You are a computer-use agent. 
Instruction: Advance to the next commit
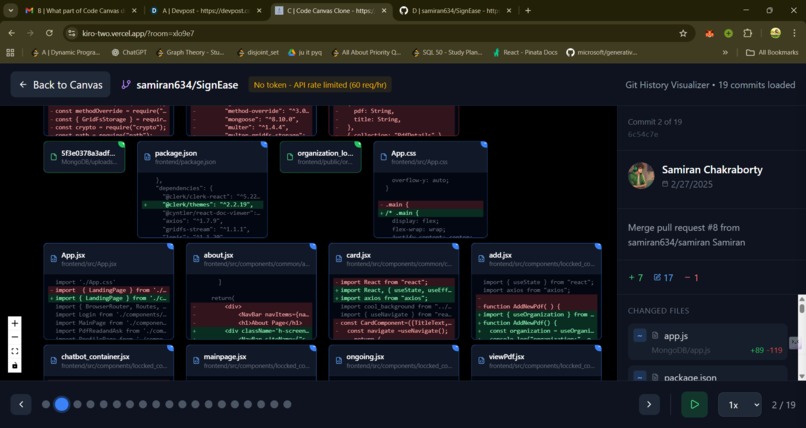coord(649,404)
